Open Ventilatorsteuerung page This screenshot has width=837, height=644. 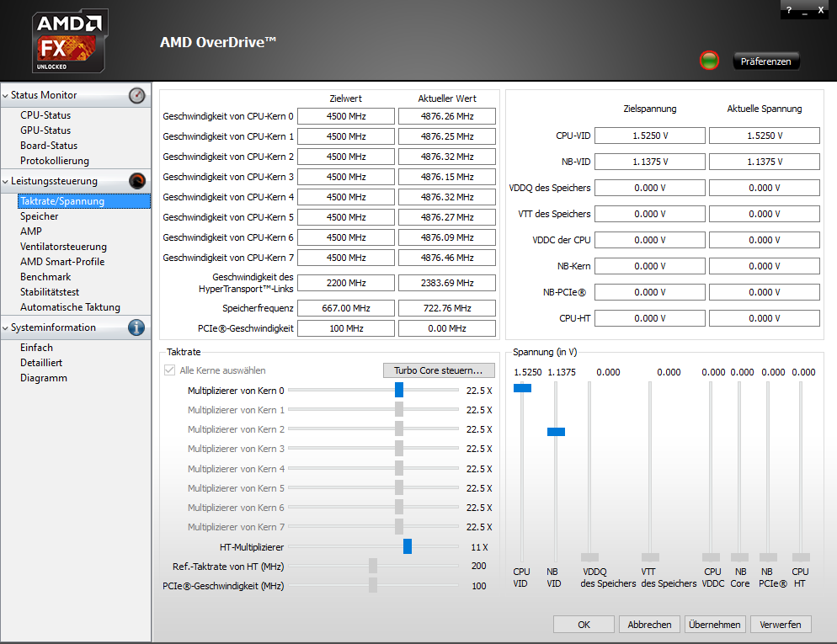point(63,247)
